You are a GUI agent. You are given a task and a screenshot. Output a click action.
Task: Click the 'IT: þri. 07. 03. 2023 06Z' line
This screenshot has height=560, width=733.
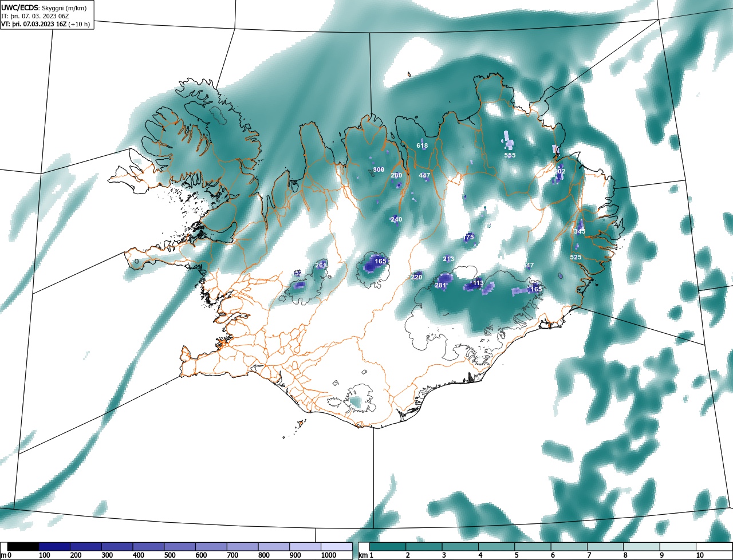tap(35, 16)
